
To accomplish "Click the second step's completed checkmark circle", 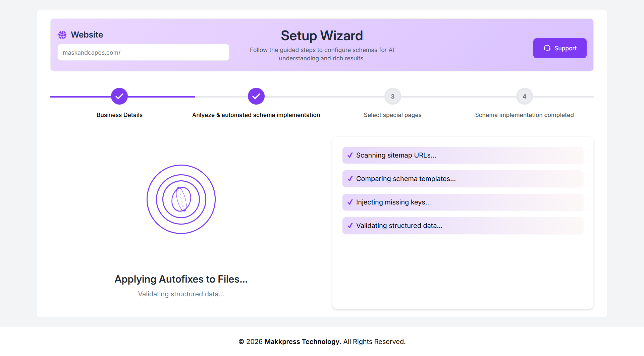I will [256, 97].
